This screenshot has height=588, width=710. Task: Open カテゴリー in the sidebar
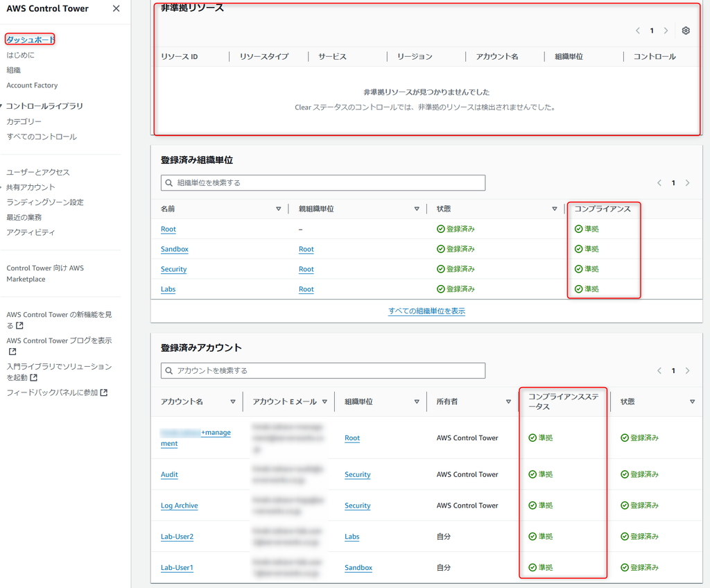[24, 121]
